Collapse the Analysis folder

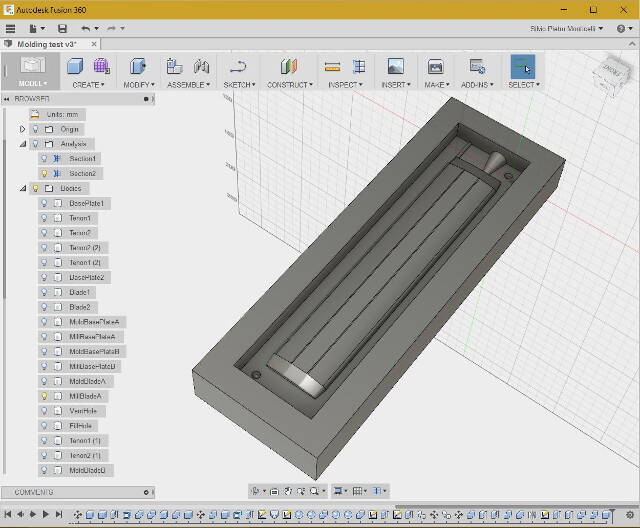(x=23, y=144)
